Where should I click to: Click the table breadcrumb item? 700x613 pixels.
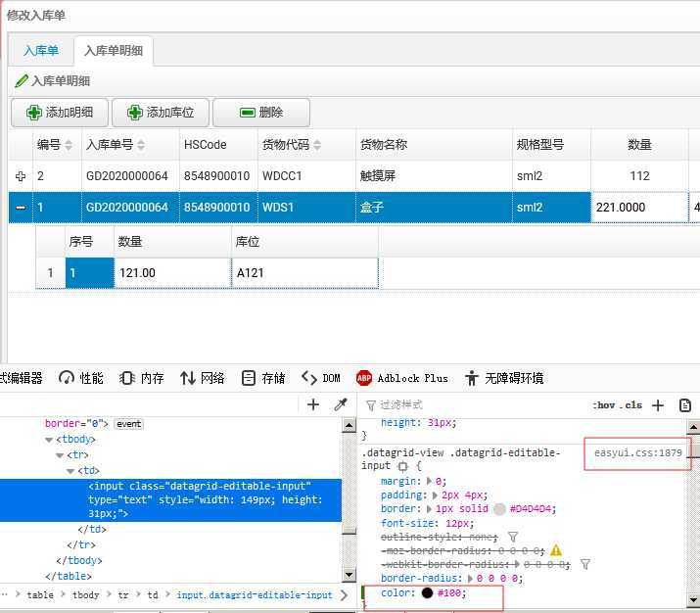(40, 595)
